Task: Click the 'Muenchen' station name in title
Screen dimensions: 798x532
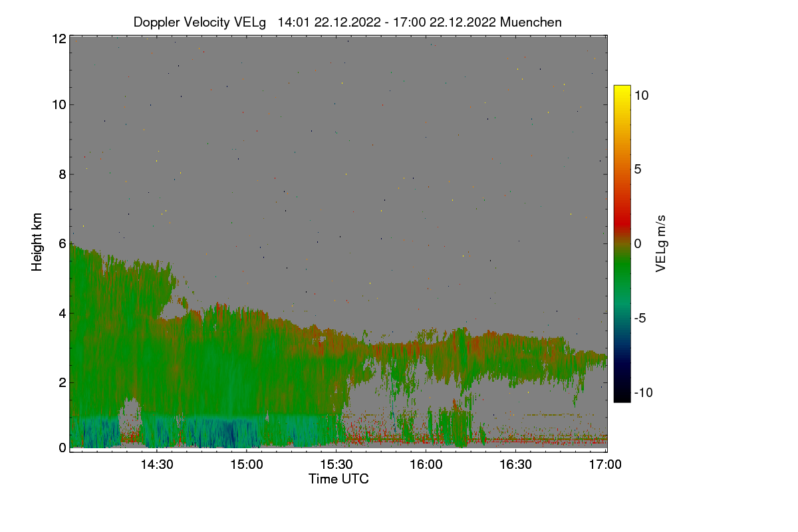Action: [x=531, y=22]
